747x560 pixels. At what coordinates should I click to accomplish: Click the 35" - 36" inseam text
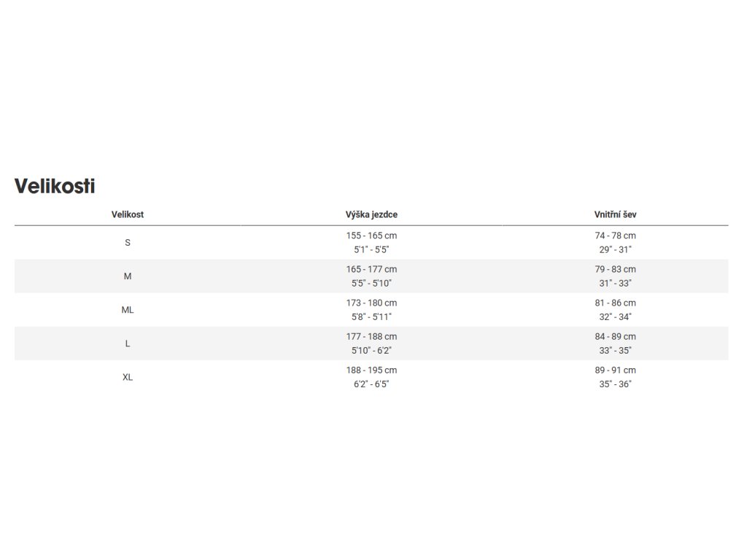pos(615,384)
